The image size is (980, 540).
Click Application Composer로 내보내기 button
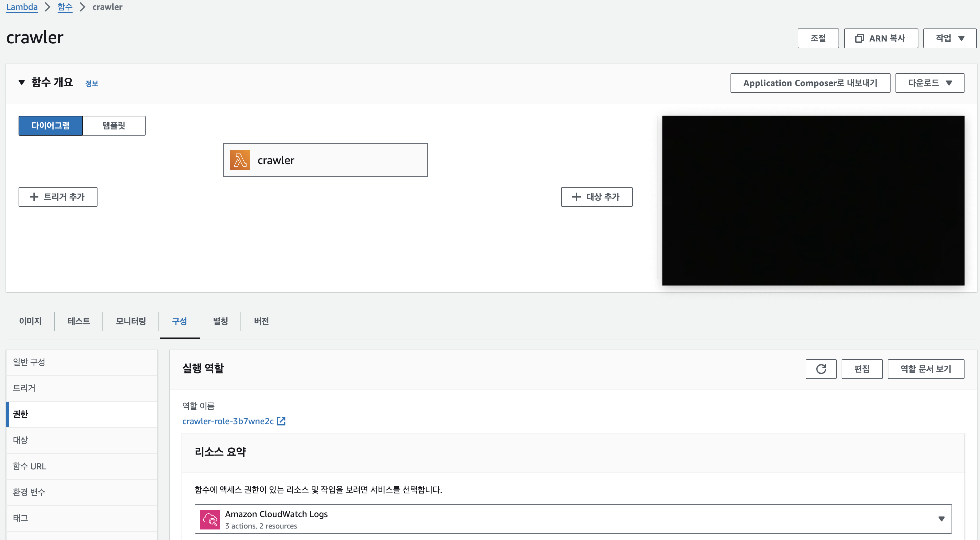point(810,83)
